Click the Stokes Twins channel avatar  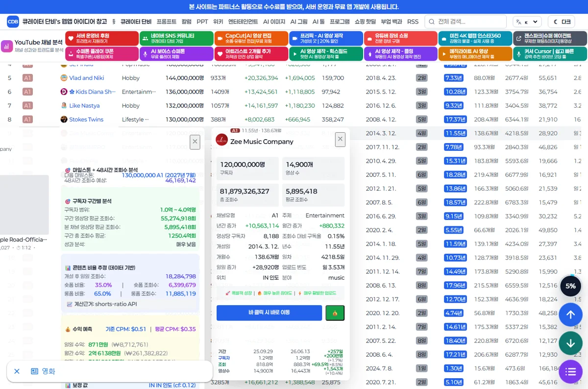64,120
